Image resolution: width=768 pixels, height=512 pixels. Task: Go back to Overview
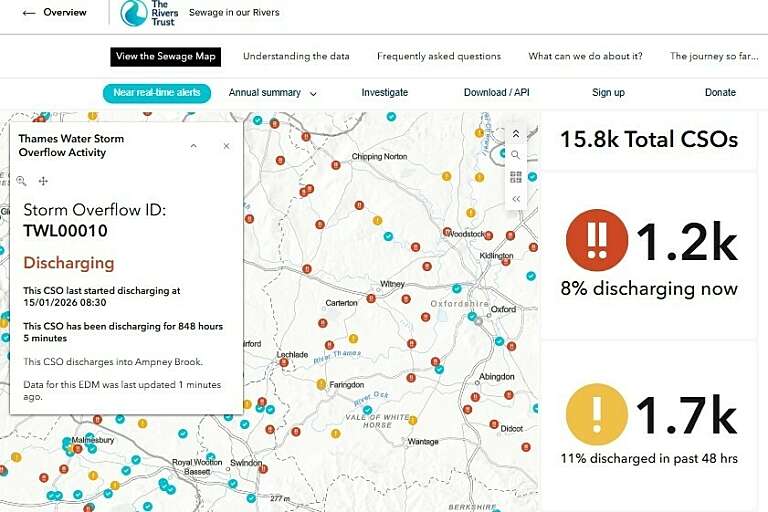pos(54,12)
